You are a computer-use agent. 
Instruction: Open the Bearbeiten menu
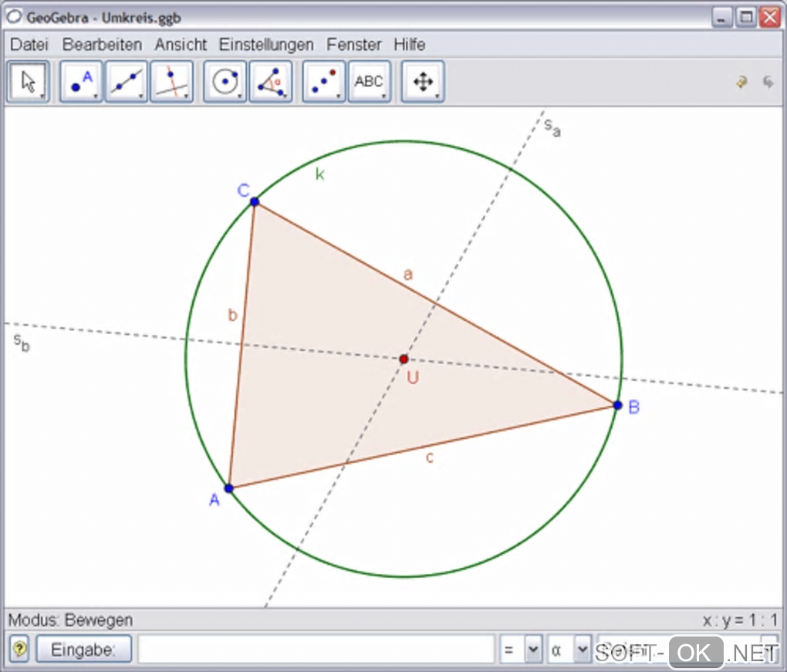102,45
